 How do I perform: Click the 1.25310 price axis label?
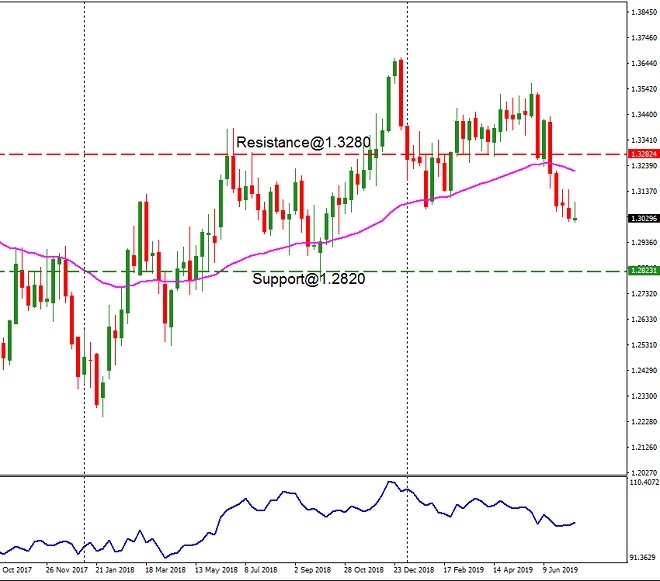click(x=644, y=345)
